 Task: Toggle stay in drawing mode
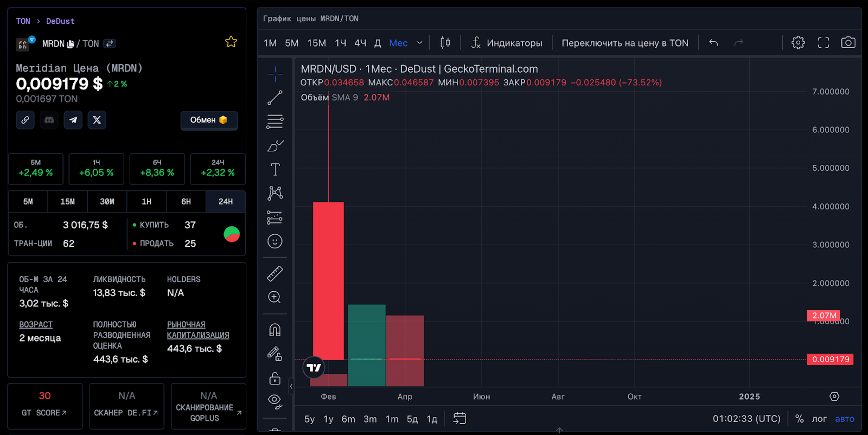click(275, 354)
